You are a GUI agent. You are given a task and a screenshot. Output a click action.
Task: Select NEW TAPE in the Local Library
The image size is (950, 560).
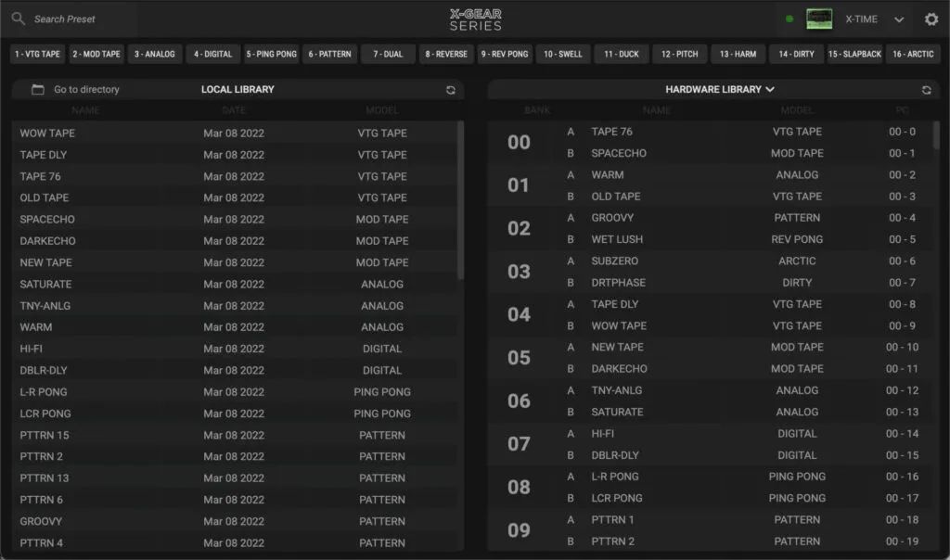(x=235, y=262)
